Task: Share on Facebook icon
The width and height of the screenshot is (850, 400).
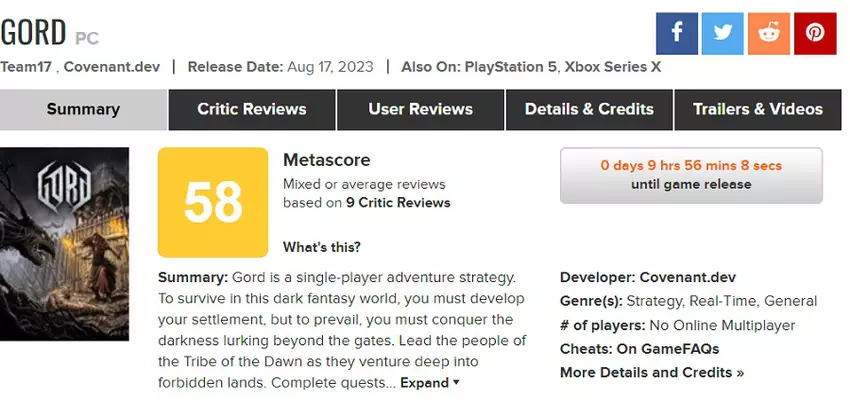Action: click(x=676, y=33)
